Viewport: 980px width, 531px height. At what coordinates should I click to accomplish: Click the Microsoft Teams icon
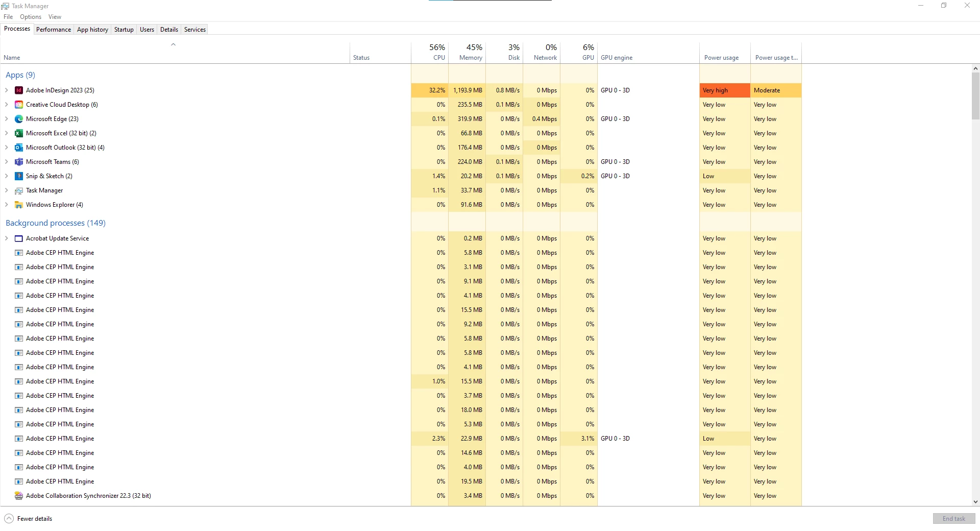point(19,162)
